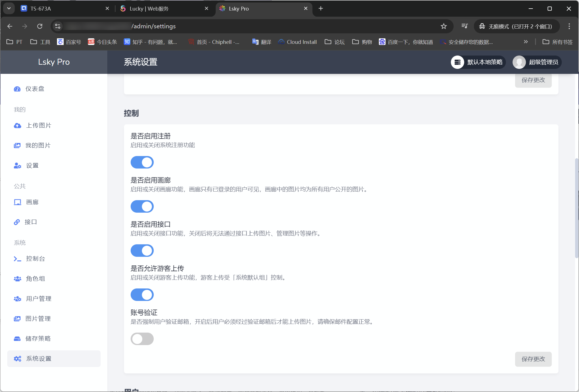
Task: Bookmark this page with the star icon
Action: [444, 26]
